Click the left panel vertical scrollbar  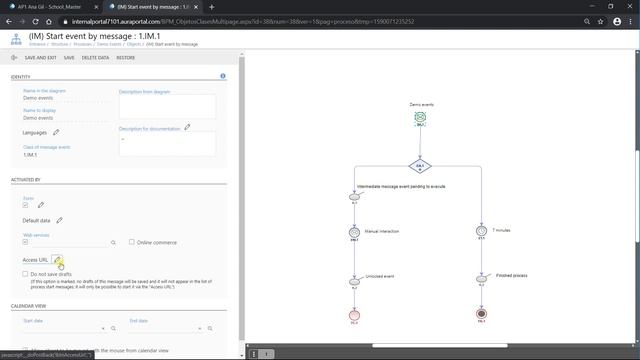[x=242, y=199]
